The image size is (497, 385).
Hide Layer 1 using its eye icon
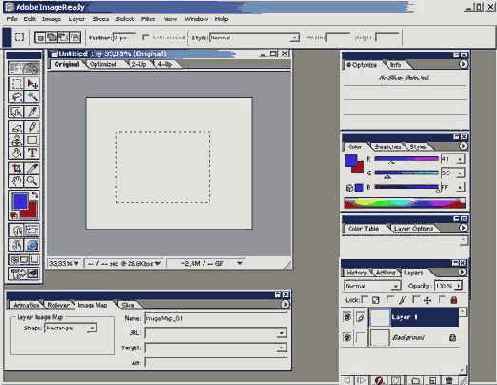347,317
